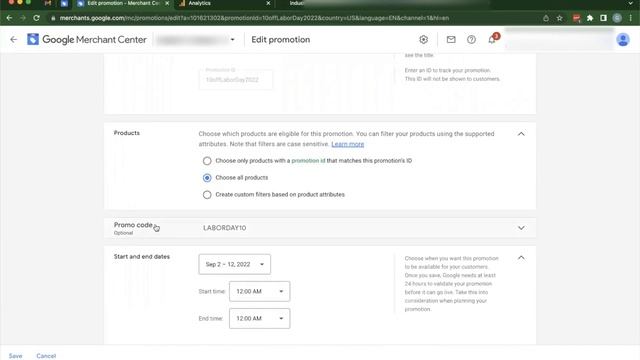Image resolution: width=640 pixels, height=360 pixels.
Task: Select the Choose all products option
Action: click(x=207, y=178)
